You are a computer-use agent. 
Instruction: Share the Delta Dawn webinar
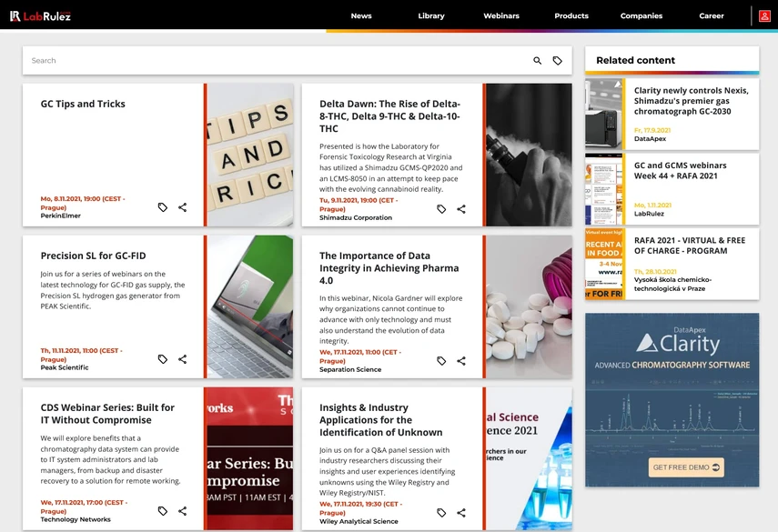tap(461, 209)
